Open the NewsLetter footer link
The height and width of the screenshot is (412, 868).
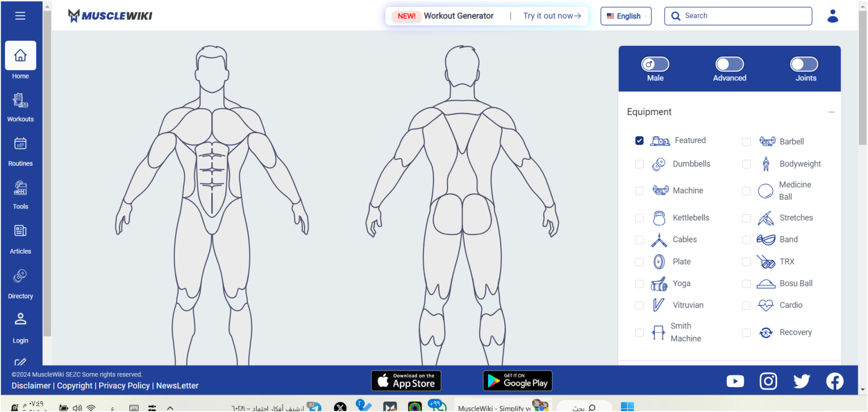coord(177,385)
